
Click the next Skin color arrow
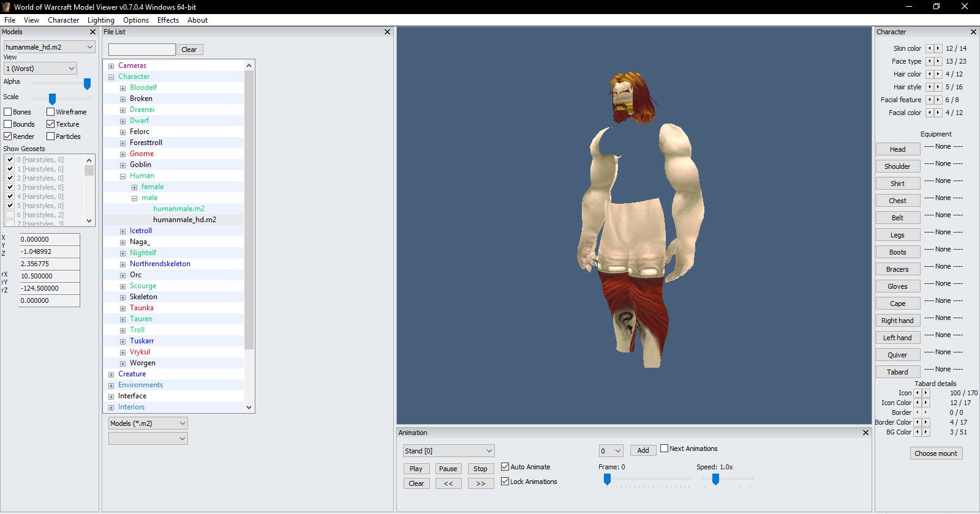(938, 48)
